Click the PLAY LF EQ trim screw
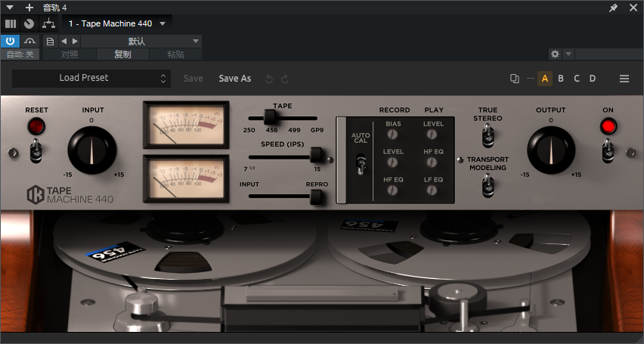Screen dimensions: 644x344 coord(432,191)
